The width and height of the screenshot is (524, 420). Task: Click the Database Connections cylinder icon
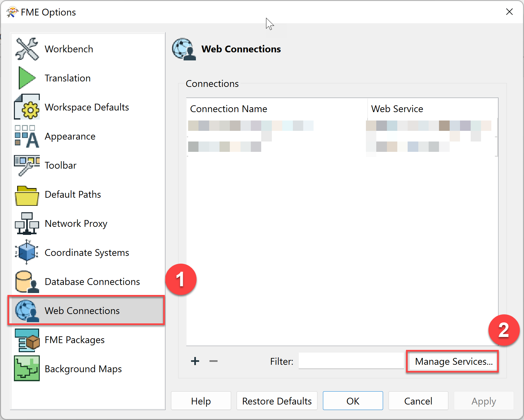[x=27, y=282]
